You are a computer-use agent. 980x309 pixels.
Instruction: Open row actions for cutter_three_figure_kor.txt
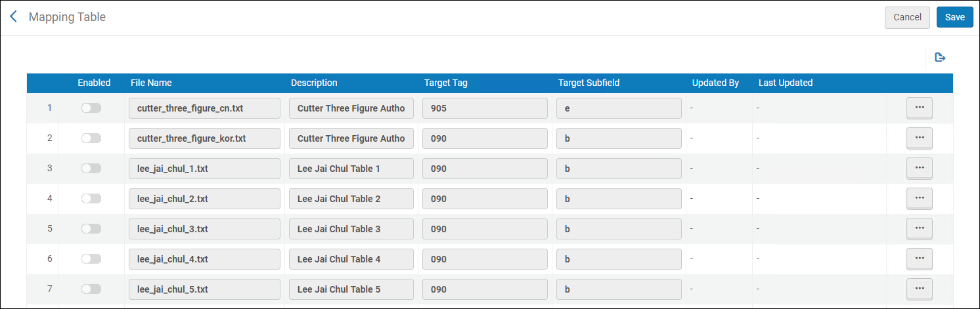920,138
